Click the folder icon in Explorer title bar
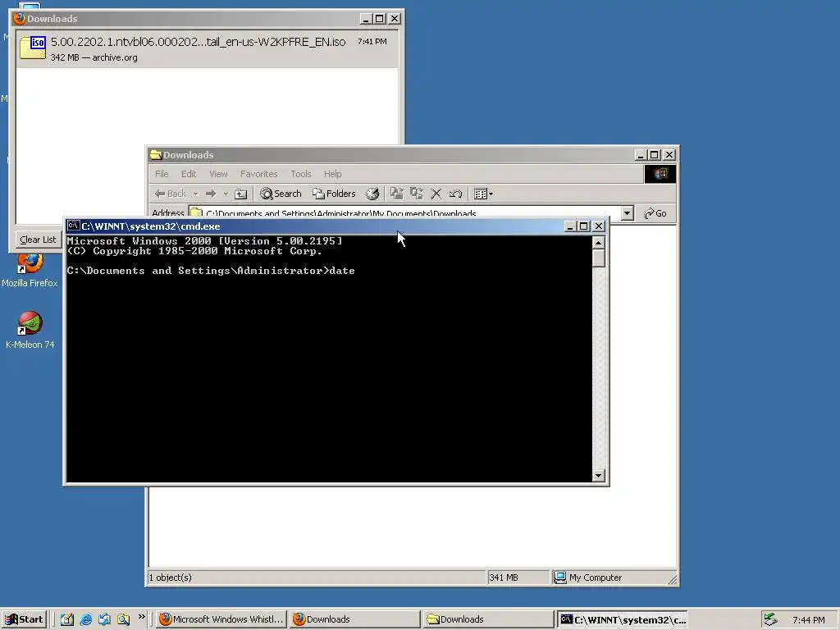Image resolution: width=840 pixels, height=630 pixels. pyautogui.click(x=156, y=155)
